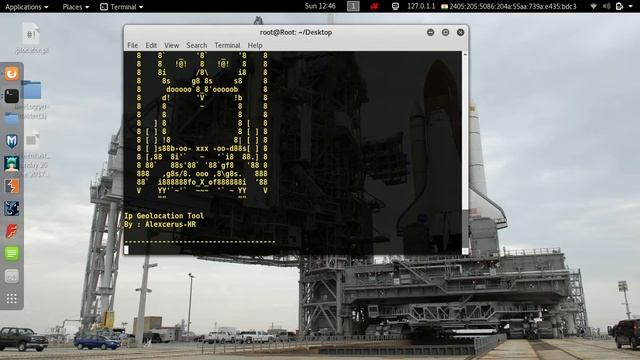Image resolution: width=640 pixels, height=360 pixels.
Task: Launch Metasploit from the dock
Action: (x=11, y=141)
